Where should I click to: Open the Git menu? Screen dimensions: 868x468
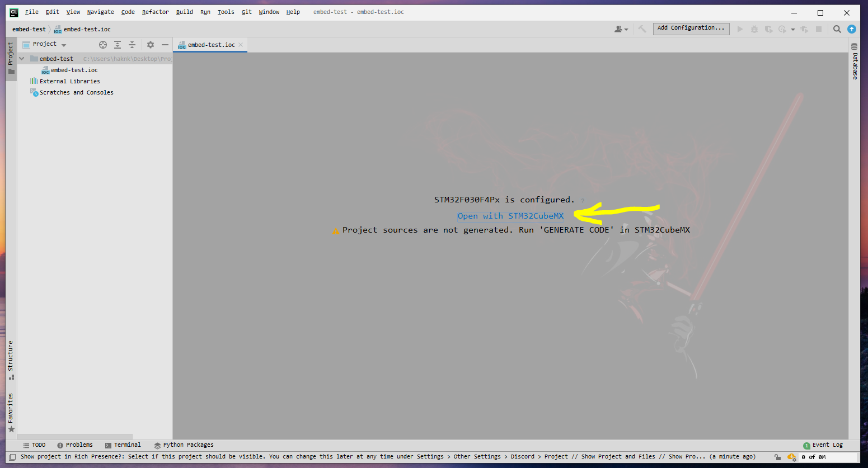(247, 12)
